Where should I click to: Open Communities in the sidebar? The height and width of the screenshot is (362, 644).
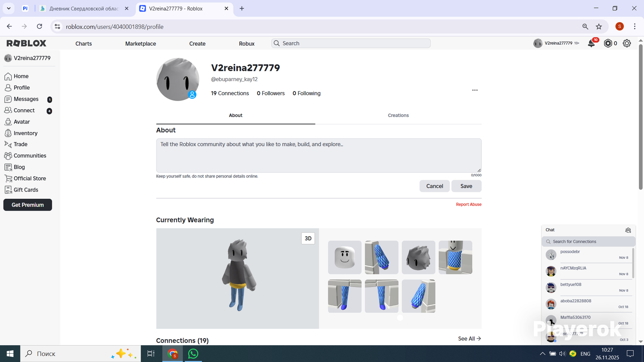tap(25, 156)
